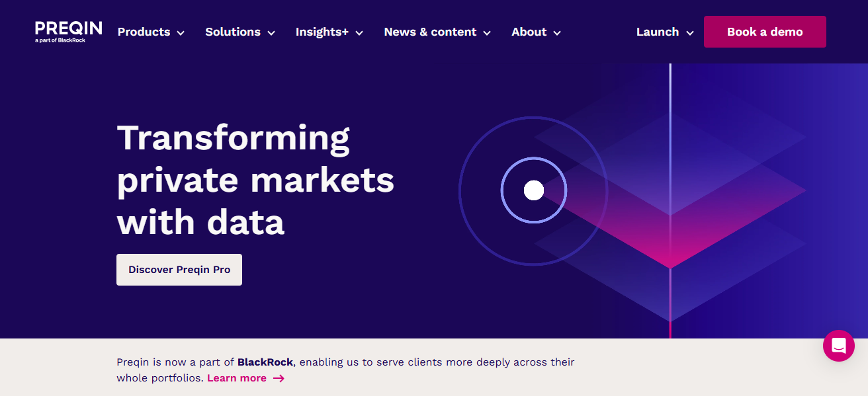Screen dimensions: 868x396
Task: Follow the Learn more link
Action: tap(237, 379)
